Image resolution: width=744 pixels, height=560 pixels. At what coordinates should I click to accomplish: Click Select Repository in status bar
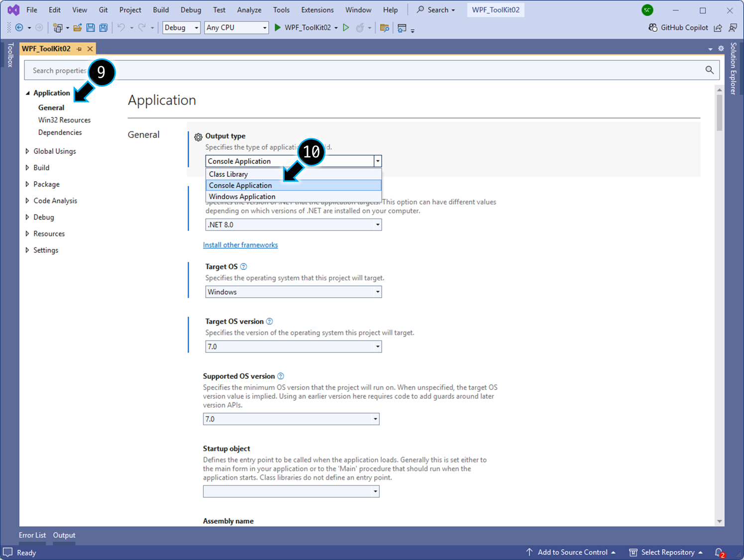tap(666, 553)
